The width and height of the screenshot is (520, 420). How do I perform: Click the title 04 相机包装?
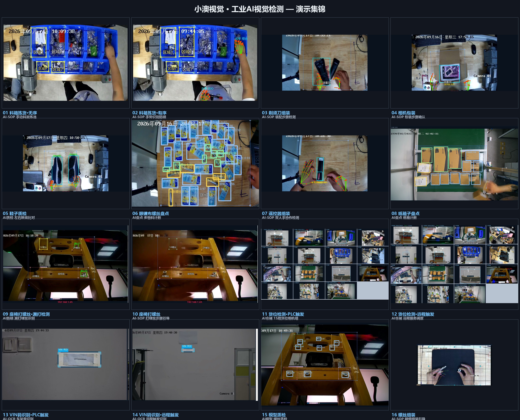coord(403,113)
